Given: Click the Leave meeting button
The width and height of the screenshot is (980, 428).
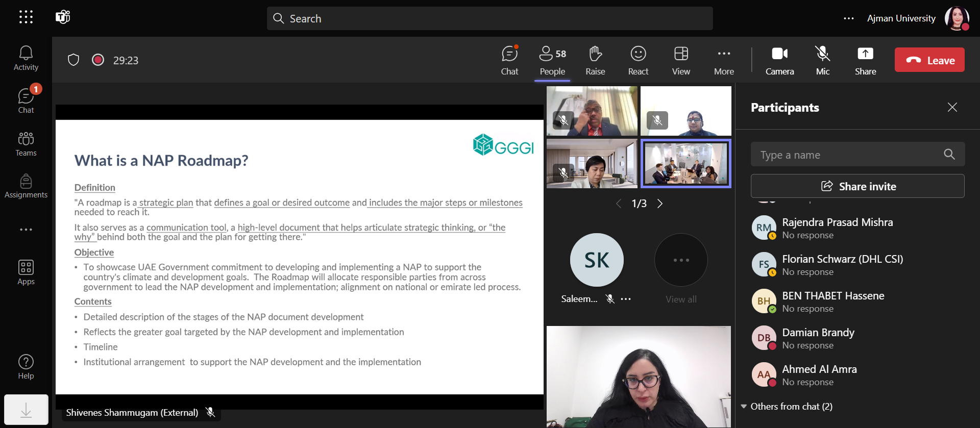Looking at the screenshot, I should pos(929,60).
